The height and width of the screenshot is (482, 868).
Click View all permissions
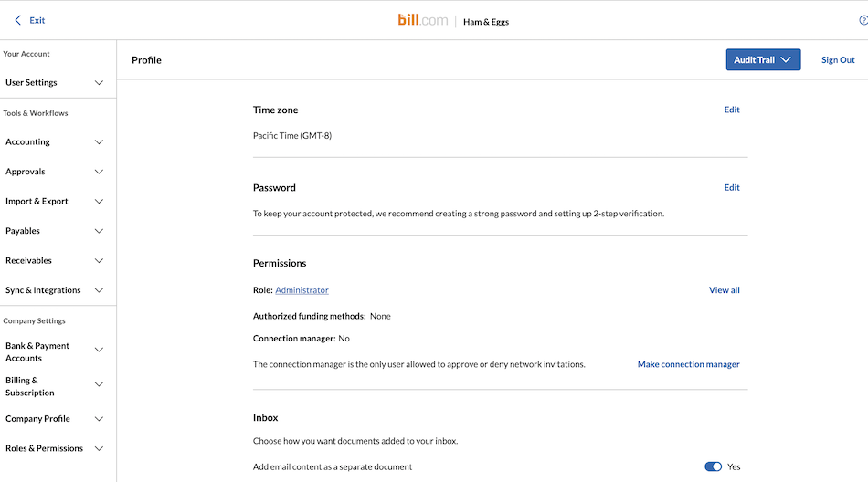coord(725,290)
